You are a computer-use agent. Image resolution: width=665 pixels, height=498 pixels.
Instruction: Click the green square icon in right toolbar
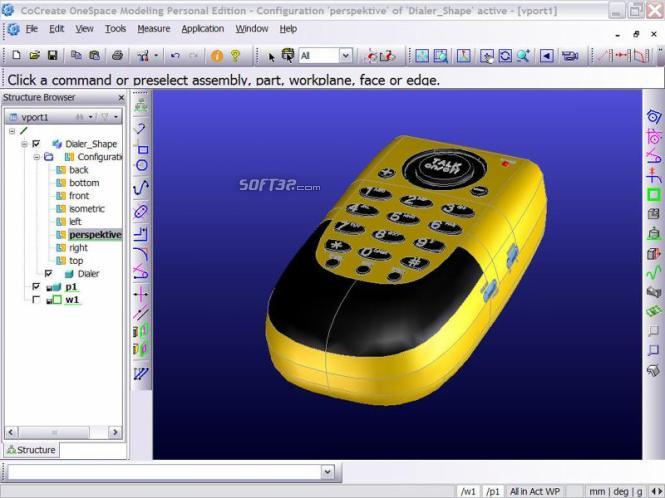coord(654,194)
